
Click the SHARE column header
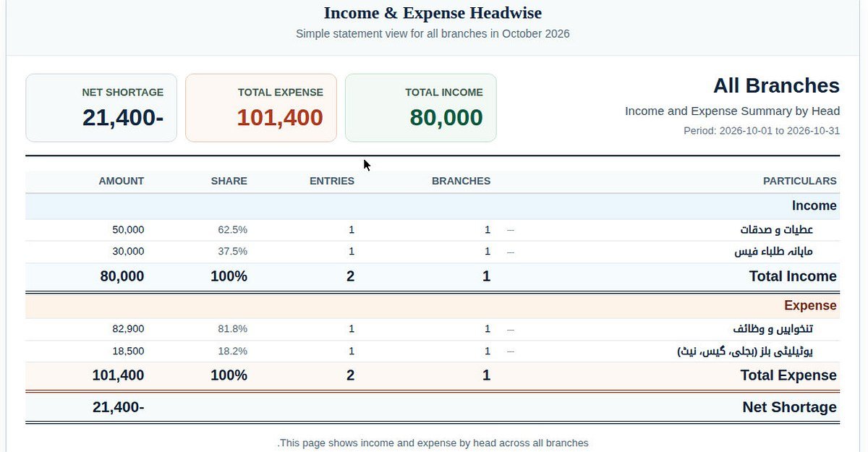coord(229,181)
